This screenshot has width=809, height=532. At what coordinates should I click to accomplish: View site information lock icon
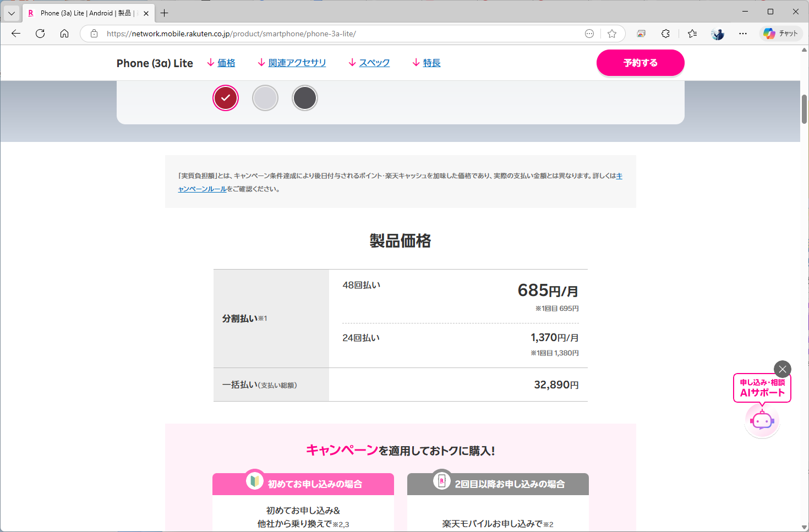point(94,34)
